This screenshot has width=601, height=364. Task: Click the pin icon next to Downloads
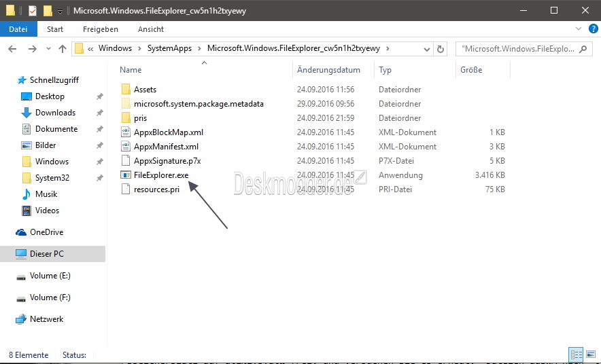(100, 113)
